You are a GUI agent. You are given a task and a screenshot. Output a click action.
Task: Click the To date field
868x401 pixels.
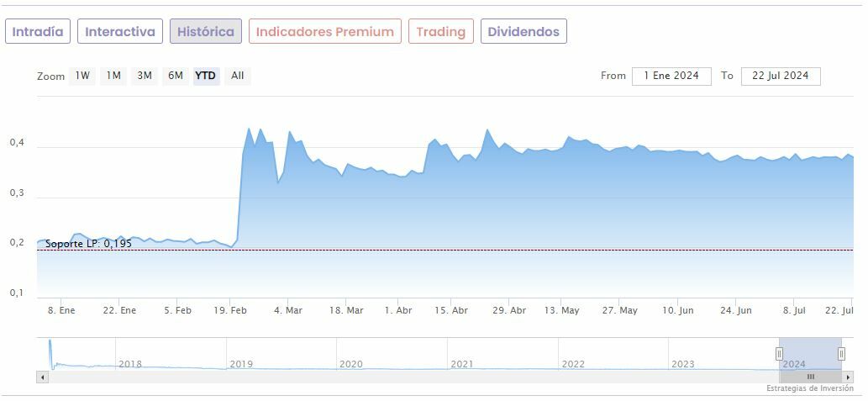click(780, 76)
